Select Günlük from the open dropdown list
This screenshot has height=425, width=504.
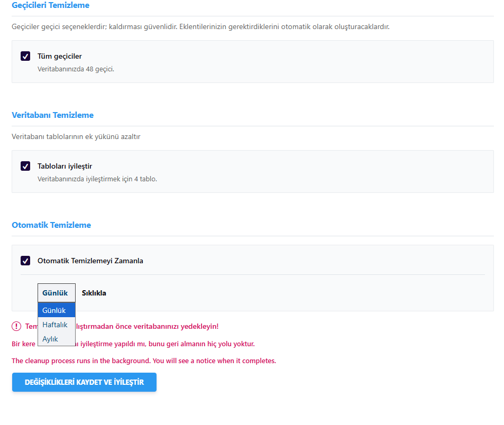[x=54, y=310]
